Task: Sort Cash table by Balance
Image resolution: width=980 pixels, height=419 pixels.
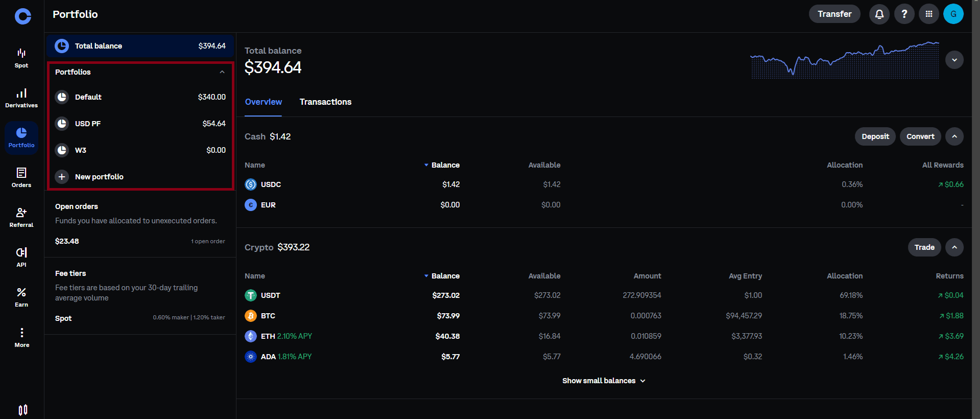Action: 442,165
